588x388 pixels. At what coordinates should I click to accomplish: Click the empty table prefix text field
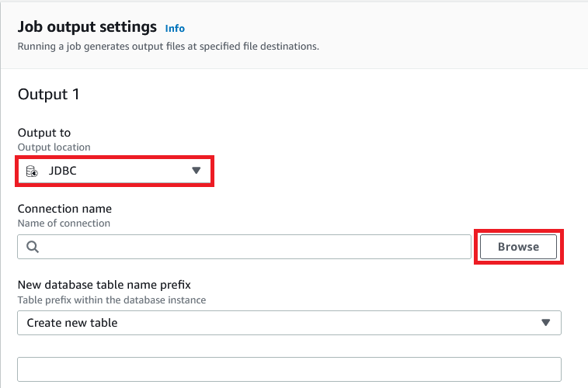point(289,369)
